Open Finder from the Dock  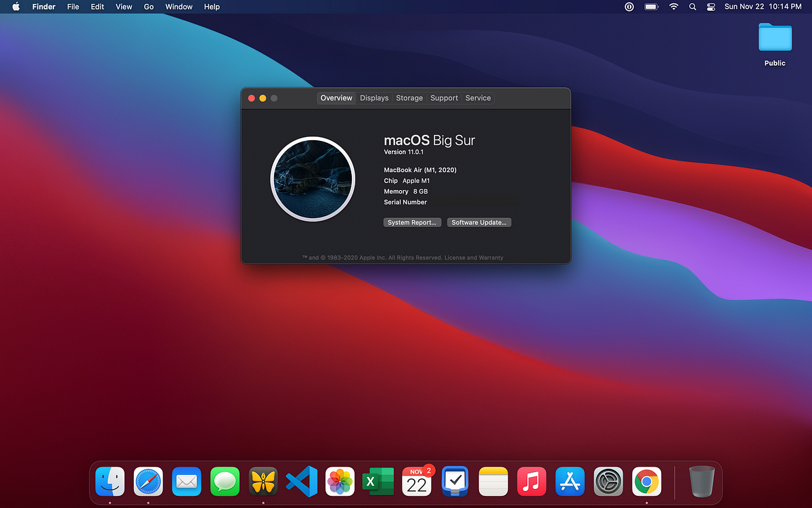tap(110, 482)
